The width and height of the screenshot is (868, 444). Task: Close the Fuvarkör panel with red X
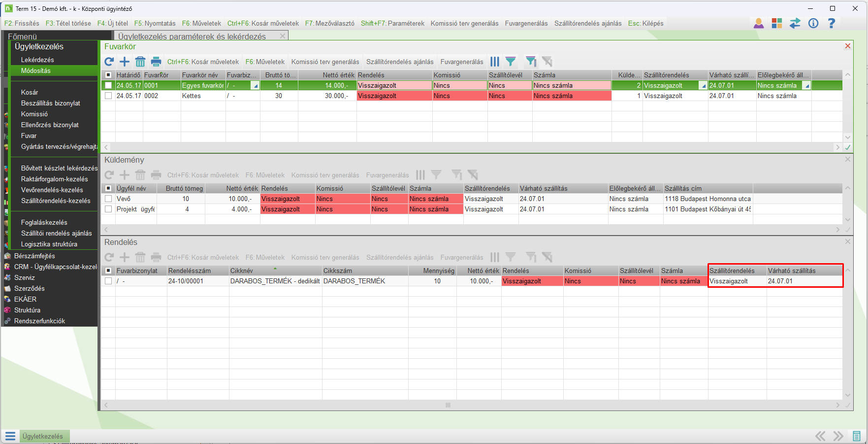pyautogui.click(x=848, y=46)
